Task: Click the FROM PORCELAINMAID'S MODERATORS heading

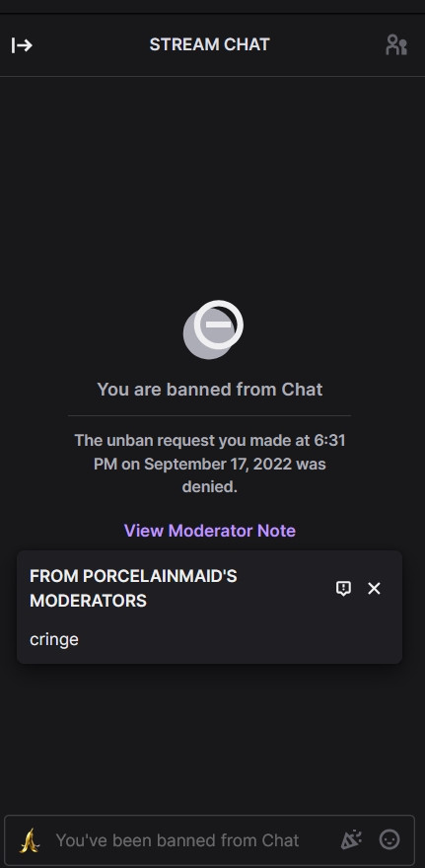Action: coord(133,588)
